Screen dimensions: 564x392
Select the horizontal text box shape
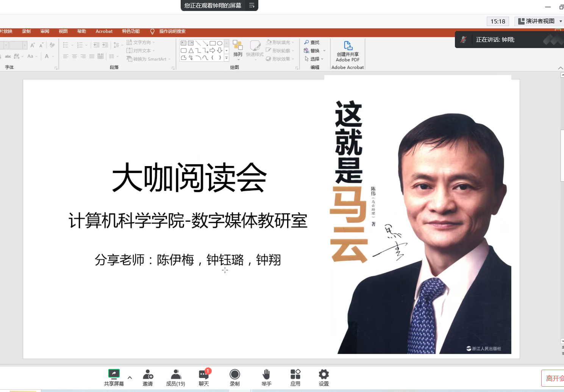coord(184,43)
